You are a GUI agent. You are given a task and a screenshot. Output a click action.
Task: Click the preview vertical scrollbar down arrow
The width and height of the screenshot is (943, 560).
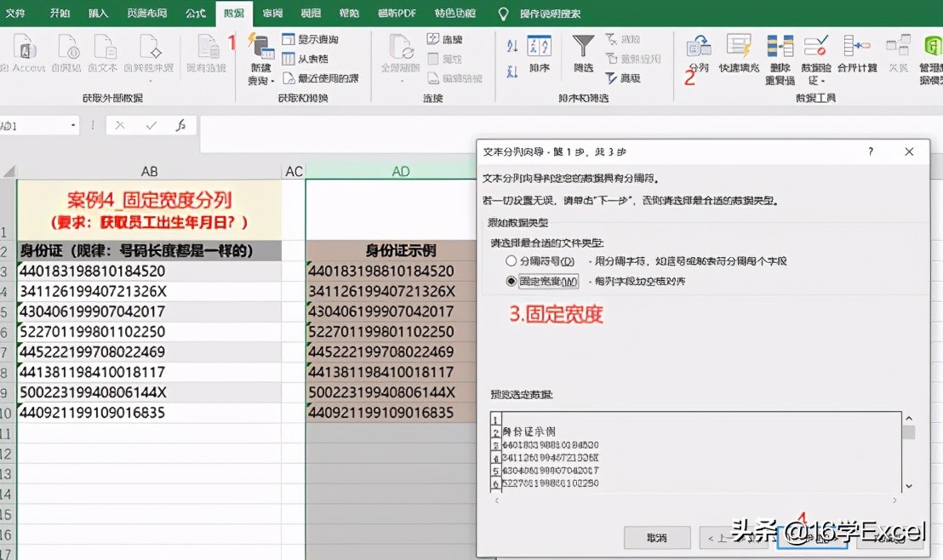tap(909, 486)
